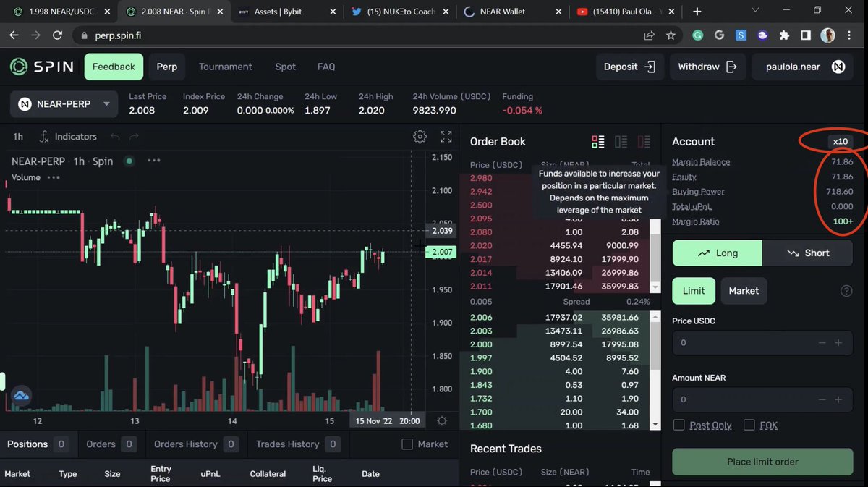Open Chrome profile avatar

pyautogui.click(x=827, y=35)
